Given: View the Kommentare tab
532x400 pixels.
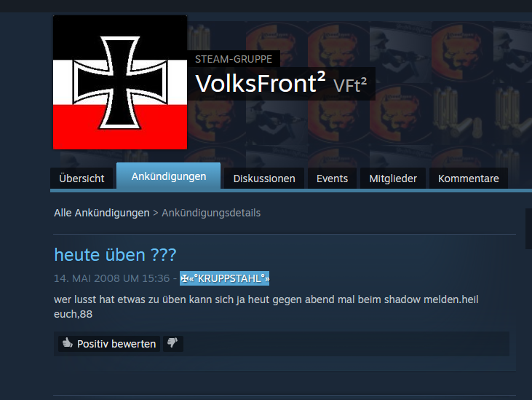Looking at the screenshot, I should (469, 179).
